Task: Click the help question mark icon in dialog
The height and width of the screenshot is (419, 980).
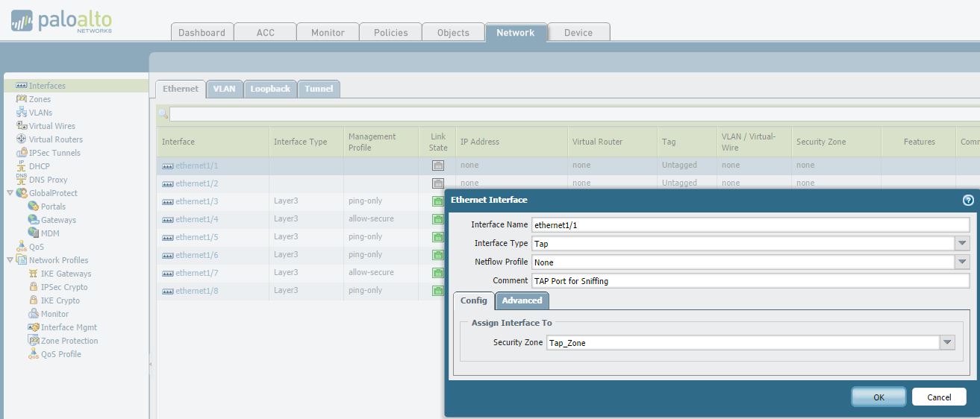Action: click(968, 200)
